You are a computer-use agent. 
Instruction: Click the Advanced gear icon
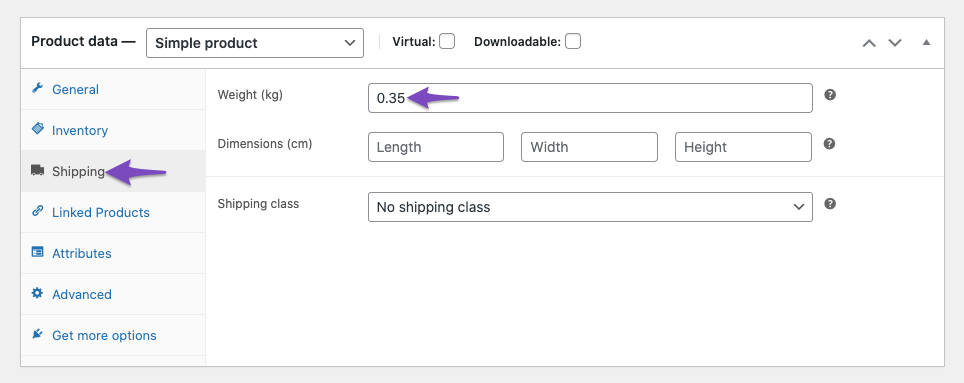click(x=38, y=293)
